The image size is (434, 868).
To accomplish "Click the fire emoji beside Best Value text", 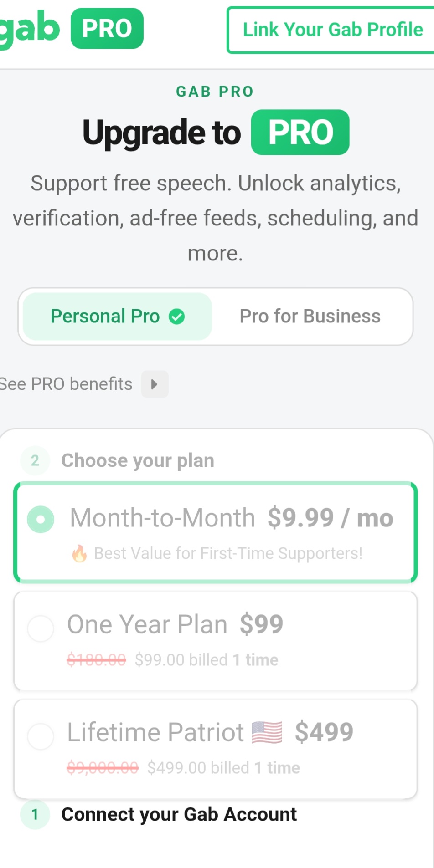I will [79, 553].
